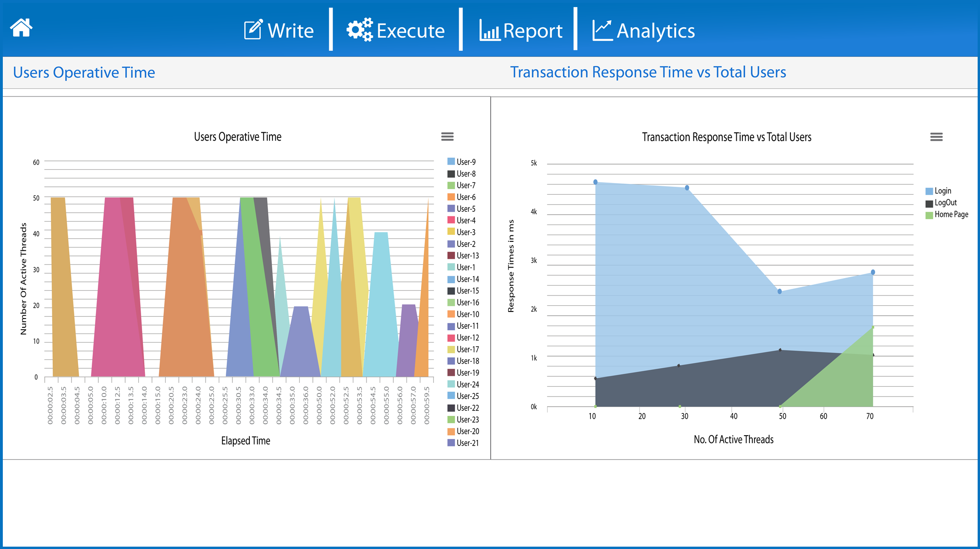
Task: Click User-18 legend entry
Action: (x=463, y=361)
